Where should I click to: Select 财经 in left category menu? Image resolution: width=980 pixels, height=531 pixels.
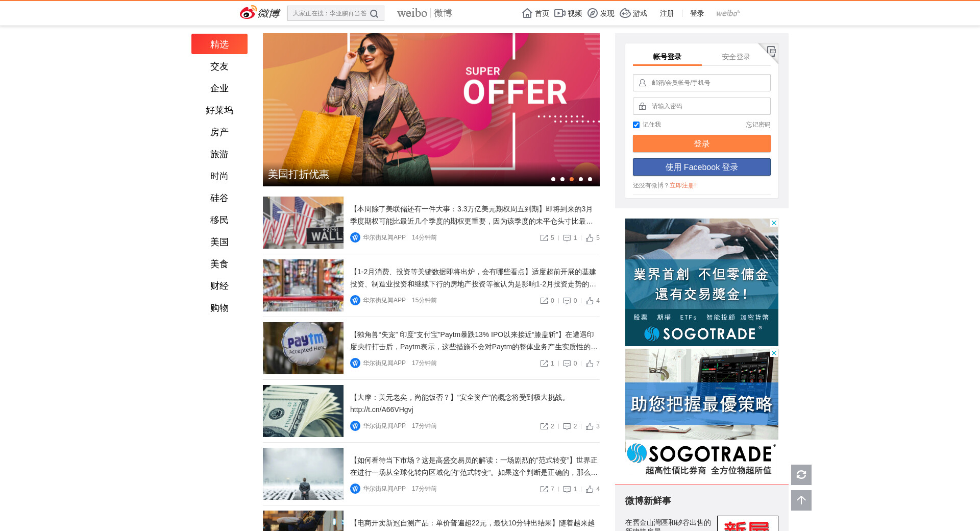[x=219, y=286]
